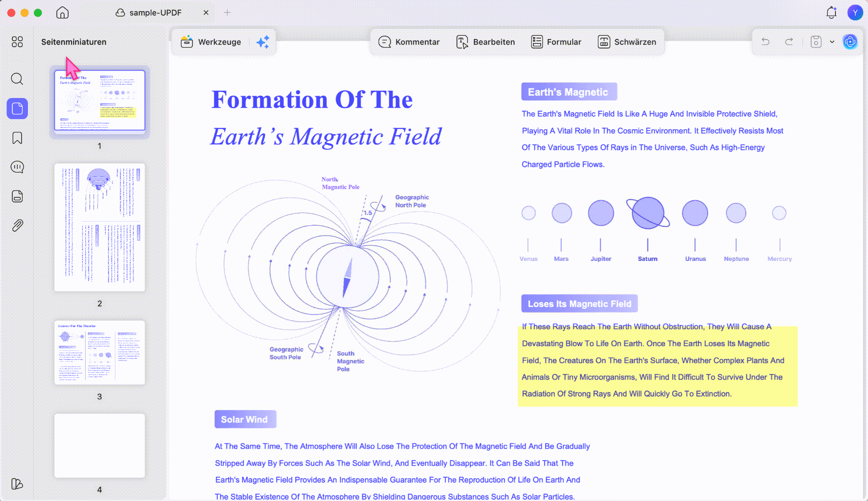
Task: Click the Saturn planet graphic
Action: tap(648, 213)
